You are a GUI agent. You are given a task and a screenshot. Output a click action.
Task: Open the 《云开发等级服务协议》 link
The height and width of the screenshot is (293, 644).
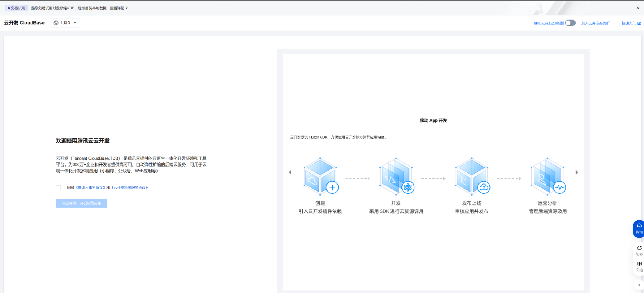pyautogui.click(x=130, y=187)
